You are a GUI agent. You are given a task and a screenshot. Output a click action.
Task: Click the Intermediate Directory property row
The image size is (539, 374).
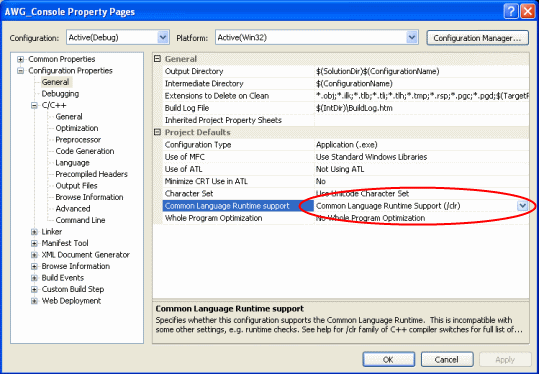pyautogui.click(x=346, y=84)
